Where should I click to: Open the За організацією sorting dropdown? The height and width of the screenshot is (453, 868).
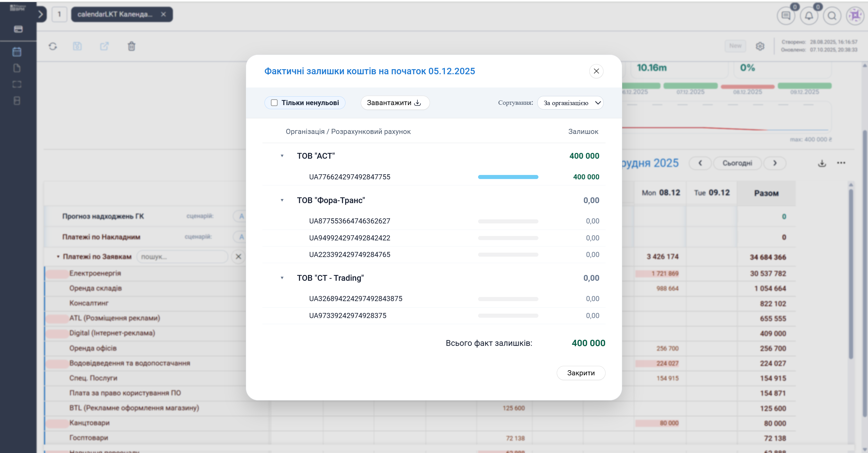pos(570,103)
